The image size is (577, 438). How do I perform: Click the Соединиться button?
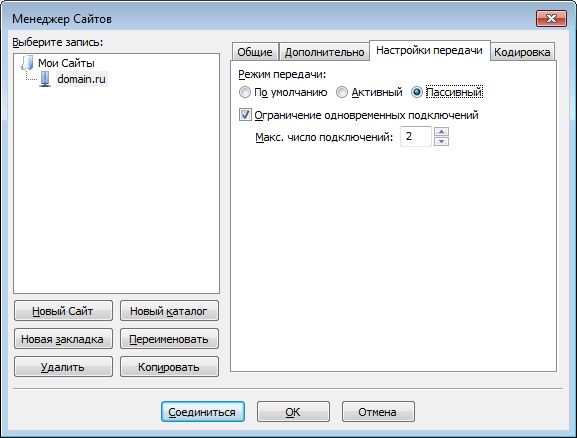click(202, 411)
